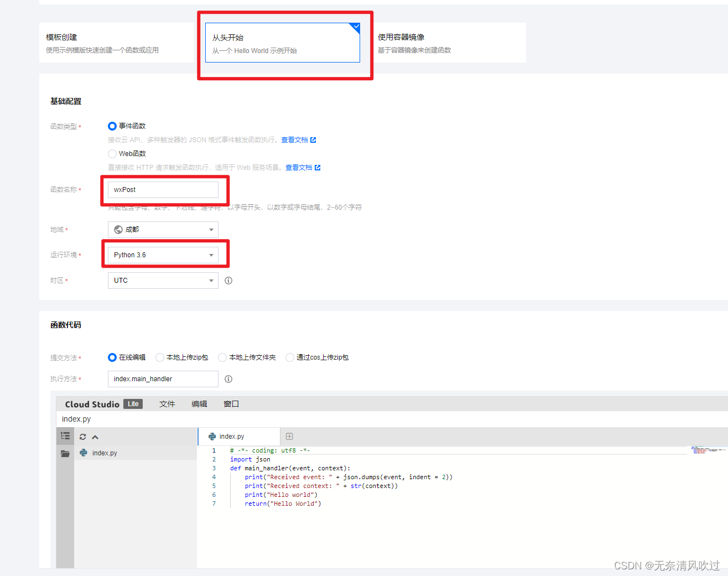Viewport: 728px width, 576px height.
Task: Open the 编辑 menu in Cloud Studio
Action: coord(199,404)
